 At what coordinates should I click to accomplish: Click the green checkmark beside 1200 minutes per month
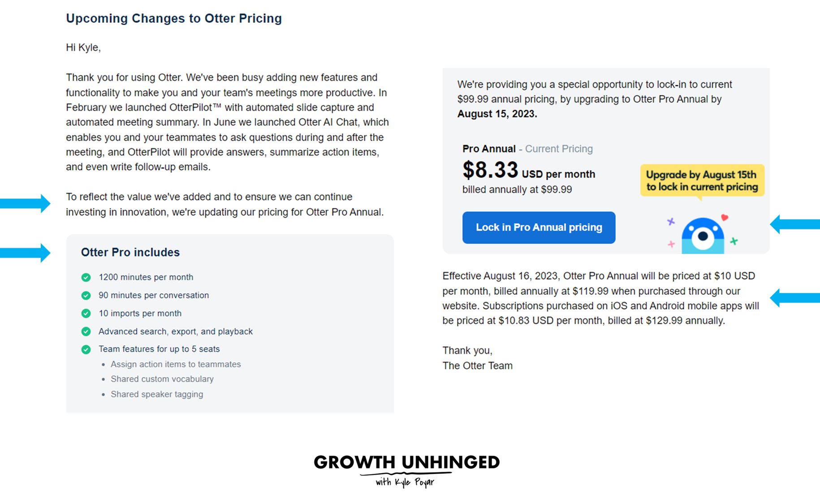[86, 277]
